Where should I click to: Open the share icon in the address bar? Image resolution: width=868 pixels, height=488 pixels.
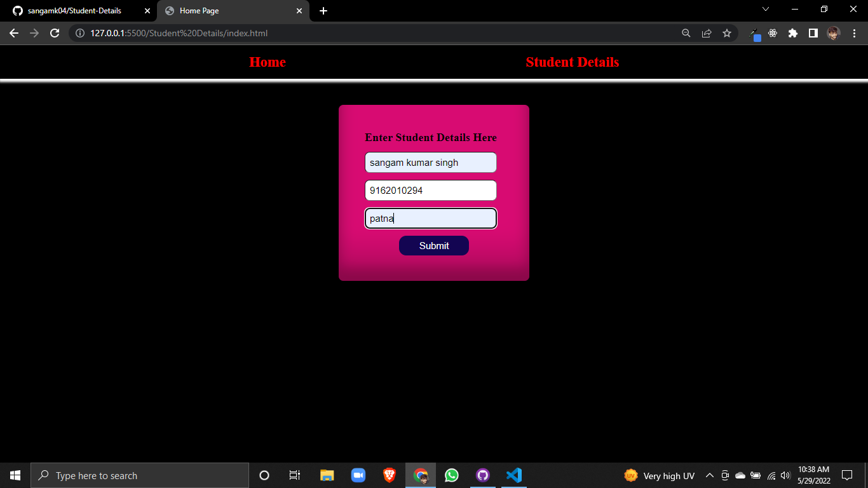(707, 33)
